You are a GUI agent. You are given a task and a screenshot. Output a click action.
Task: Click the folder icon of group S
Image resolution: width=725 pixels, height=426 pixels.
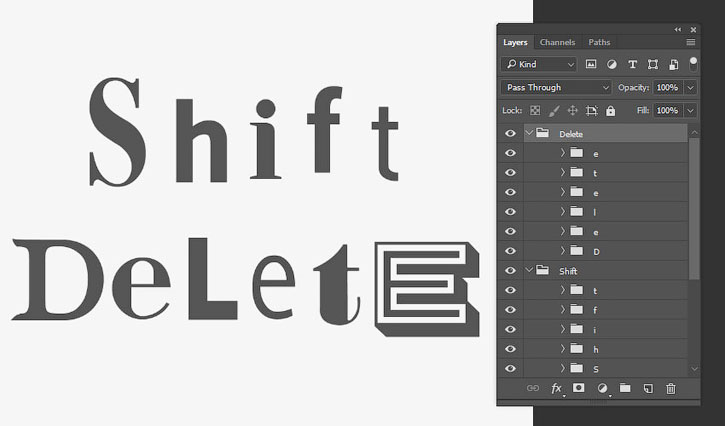pyautogui.click(x=577, y=368)
